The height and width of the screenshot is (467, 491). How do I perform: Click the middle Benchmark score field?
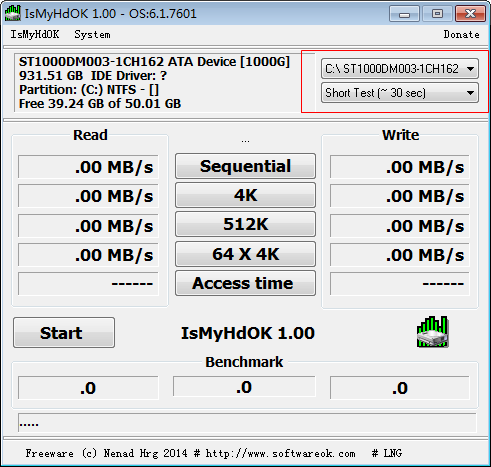tap(244, 387)
